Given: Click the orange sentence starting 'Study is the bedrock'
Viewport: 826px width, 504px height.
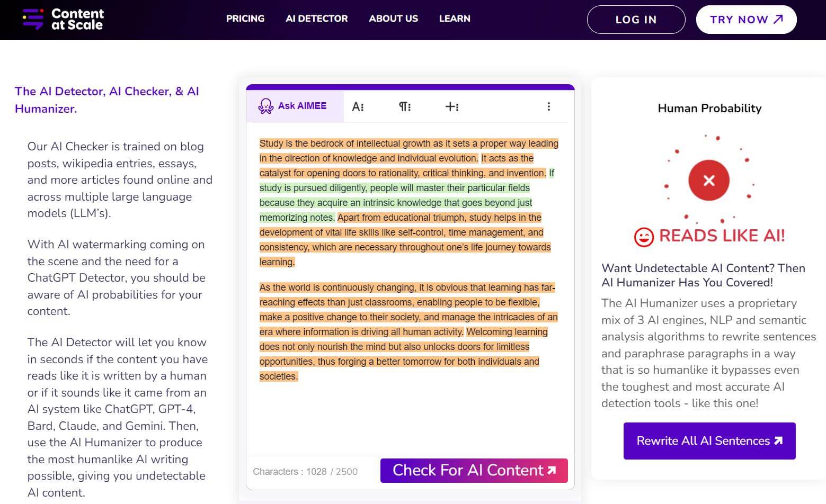Looking at the screenshot, I should click(408, 151).
